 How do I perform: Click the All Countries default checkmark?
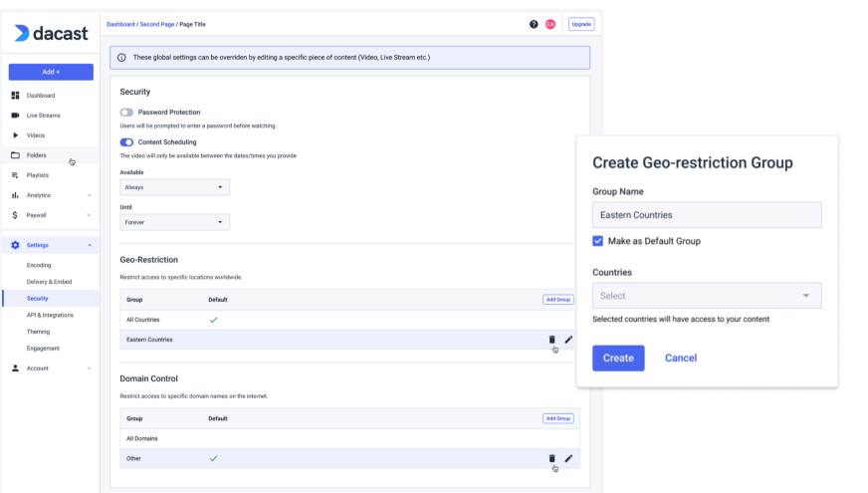coord(214,320)
